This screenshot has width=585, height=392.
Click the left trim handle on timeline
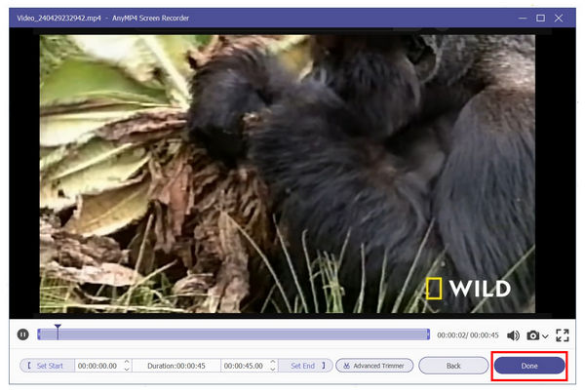39,334
